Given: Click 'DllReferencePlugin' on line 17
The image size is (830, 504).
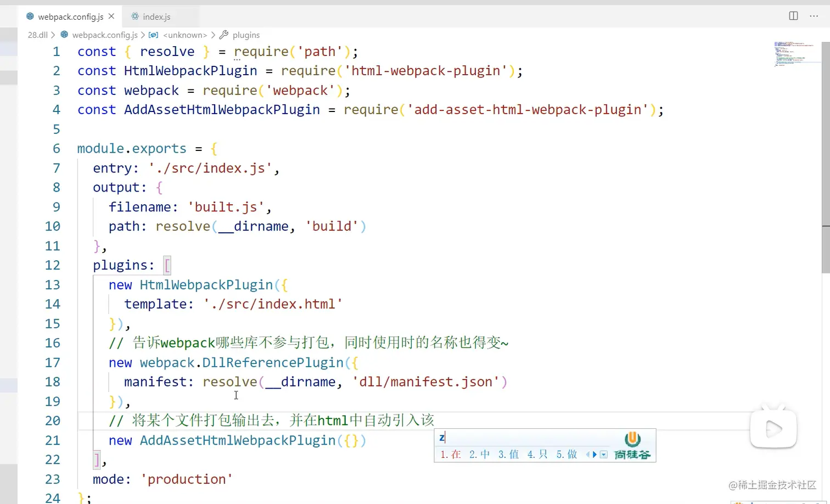Looking at the screenshot, I should 273,362.
